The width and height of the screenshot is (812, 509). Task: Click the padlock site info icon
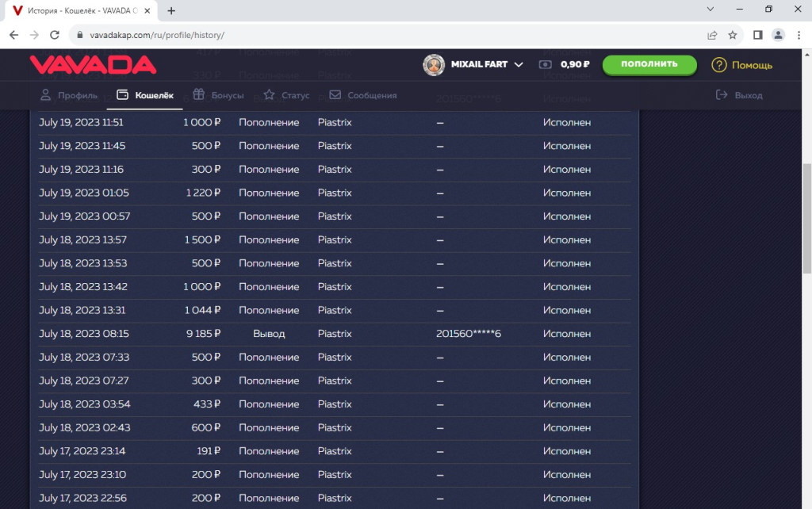80,35
